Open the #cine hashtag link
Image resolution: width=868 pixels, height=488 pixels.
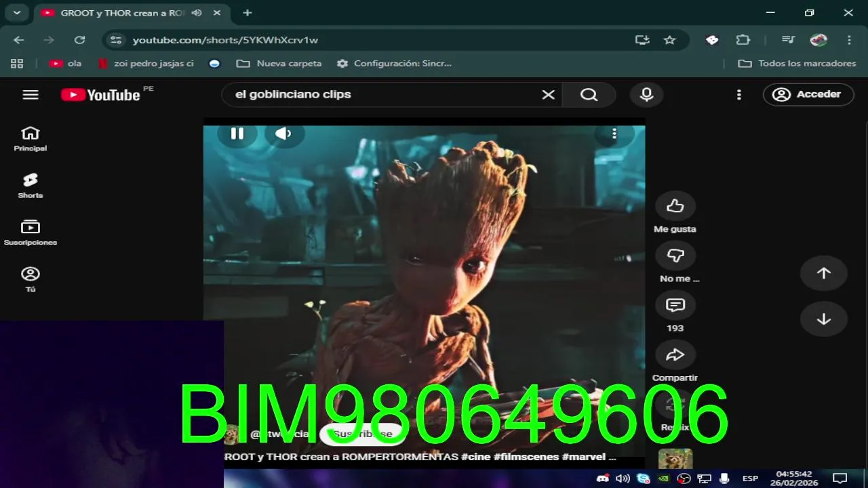click(476, 457)
